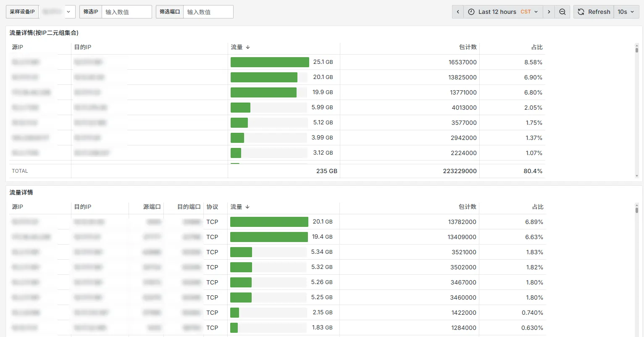The width and height of the screenshot is (644, 337).
Task: Shift time range forward with right arrow
Action: [x=549, y=12]
